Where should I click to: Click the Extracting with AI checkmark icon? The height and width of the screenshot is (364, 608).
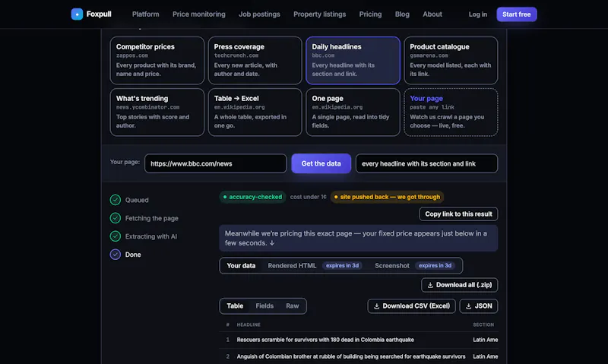point(116,236)
